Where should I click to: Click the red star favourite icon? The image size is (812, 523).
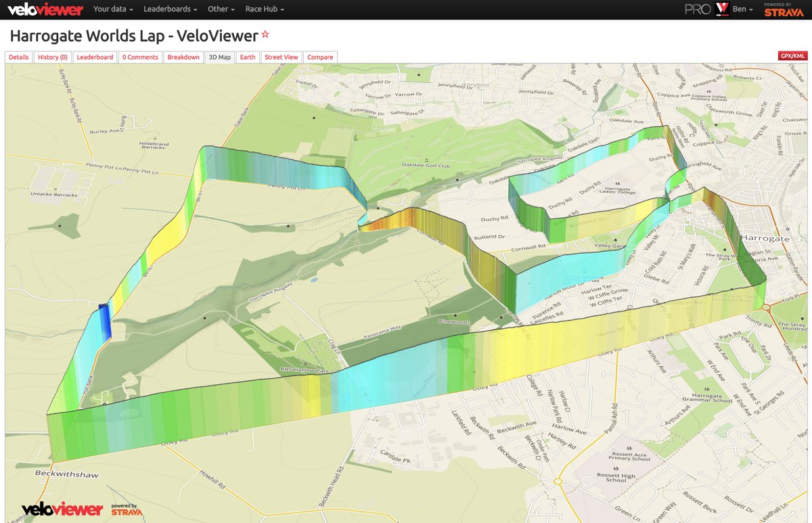click(x=265, y=34)
